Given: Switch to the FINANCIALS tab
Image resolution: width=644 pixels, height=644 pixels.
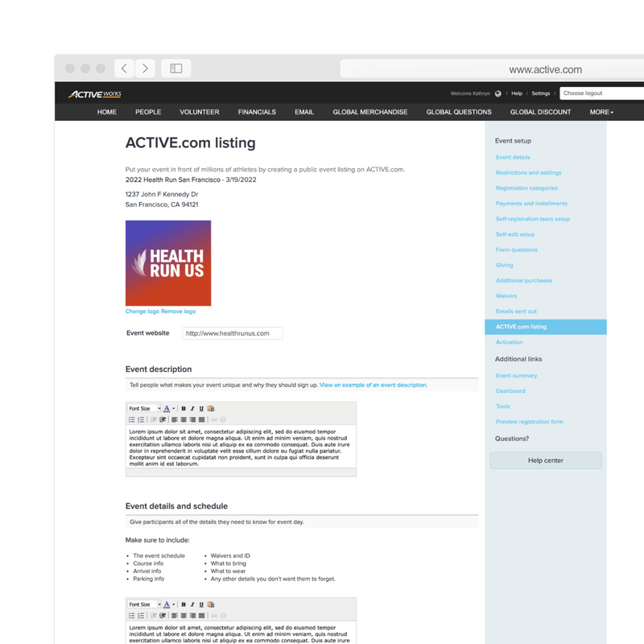Looking at the screenshot, I should click(x=256, y=112).
